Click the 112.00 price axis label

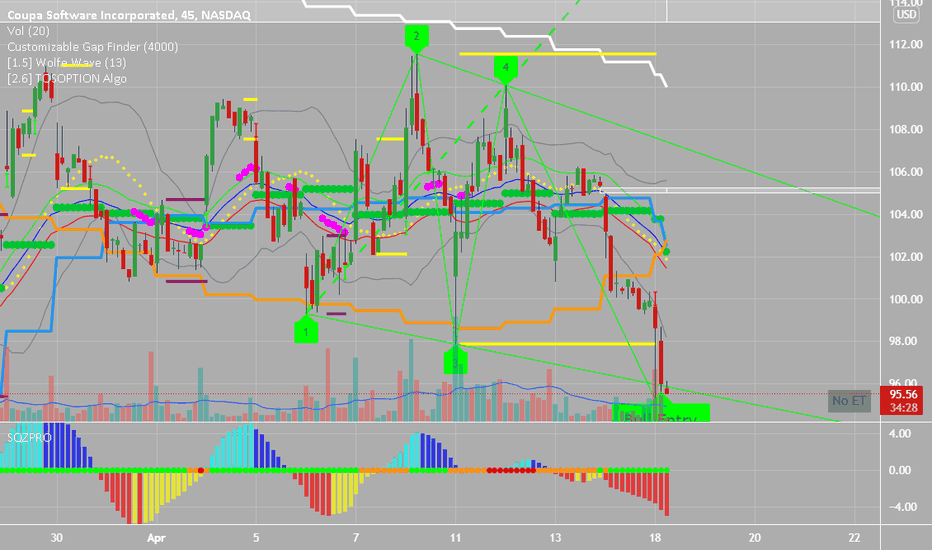click(x=906, y=45)
